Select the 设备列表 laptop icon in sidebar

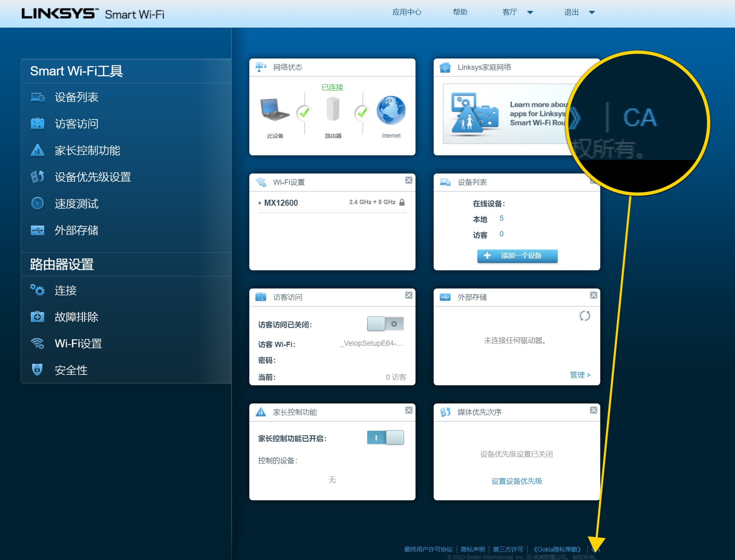(38, 97)
